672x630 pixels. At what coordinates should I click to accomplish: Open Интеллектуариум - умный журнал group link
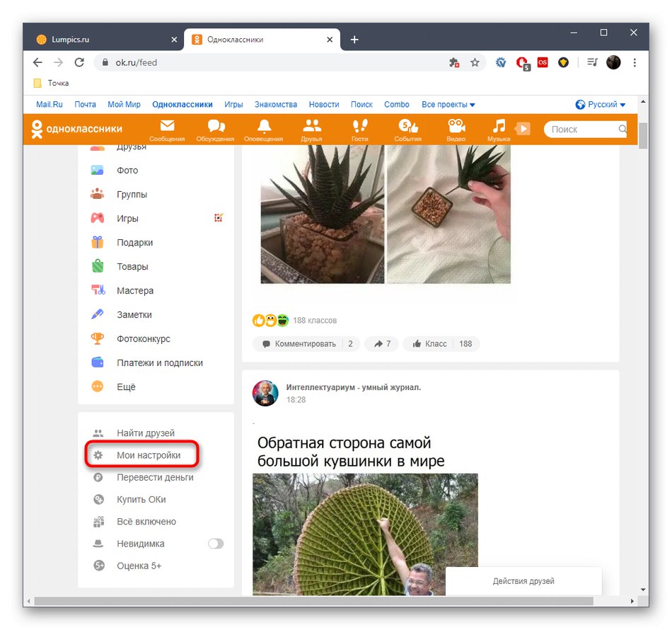click(x=354, y=387)
